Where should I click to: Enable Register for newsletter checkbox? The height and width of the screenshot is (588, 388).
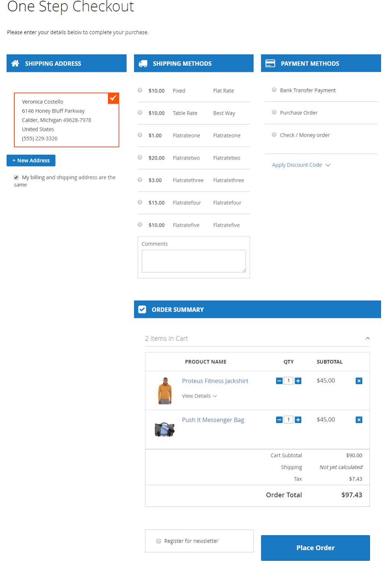tap(159, 541)
